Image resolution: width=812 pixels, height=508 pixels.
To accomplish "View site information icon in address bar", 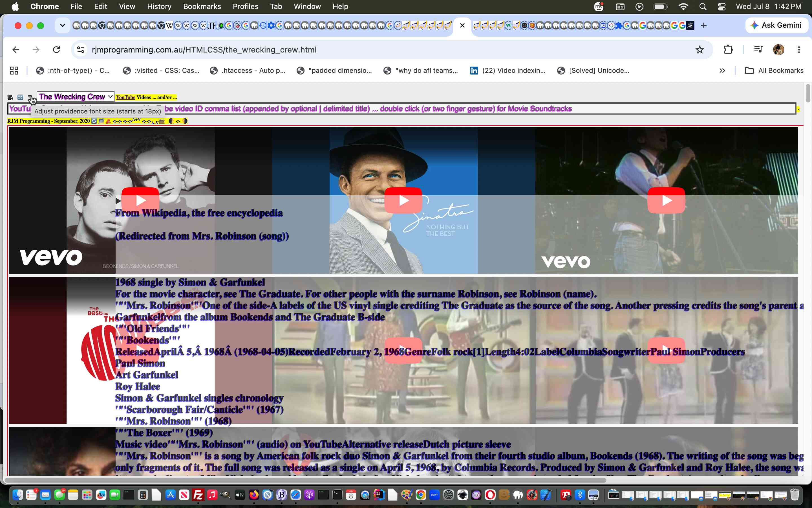I will coord(81,50).
